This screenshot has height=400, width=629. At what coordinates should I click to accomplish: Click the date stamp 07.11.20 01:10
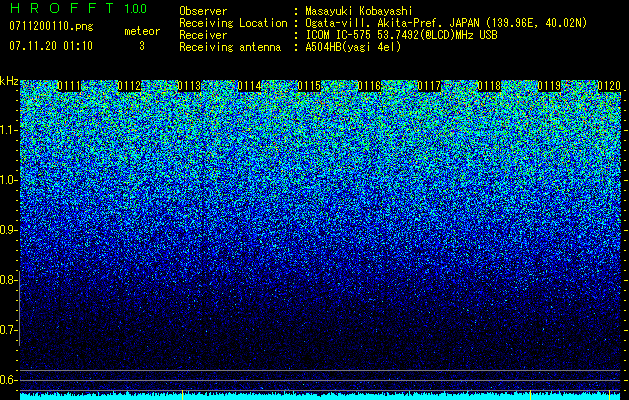pos(51,46)
